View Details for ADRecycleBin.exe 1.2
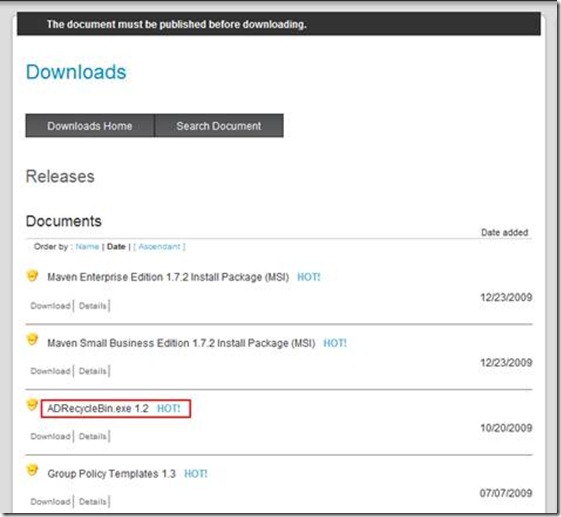This screenshot has width=561, height=517. tap(93, 436)
